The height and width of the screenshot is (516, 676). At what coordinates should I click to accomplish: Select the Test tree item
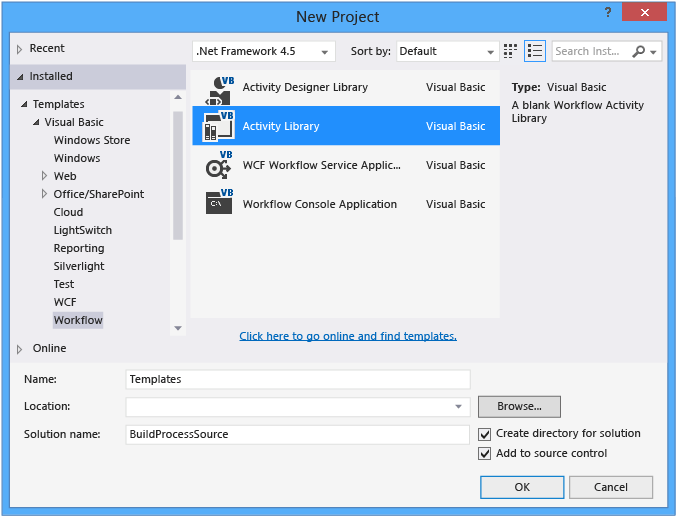click(64, 284)
